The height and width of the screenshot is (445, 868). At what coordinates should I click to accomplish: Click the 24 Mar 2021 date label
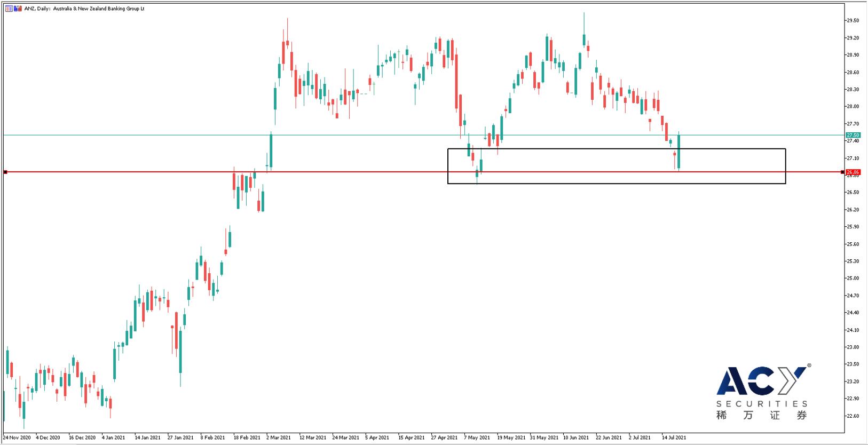[x=345, y=438]
